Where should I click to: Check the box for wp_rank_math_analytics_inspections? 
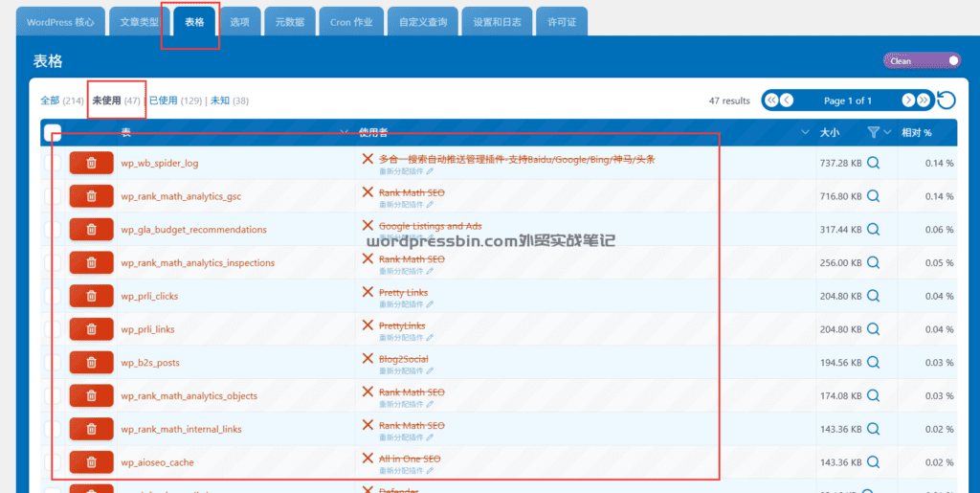pos(54,262)
